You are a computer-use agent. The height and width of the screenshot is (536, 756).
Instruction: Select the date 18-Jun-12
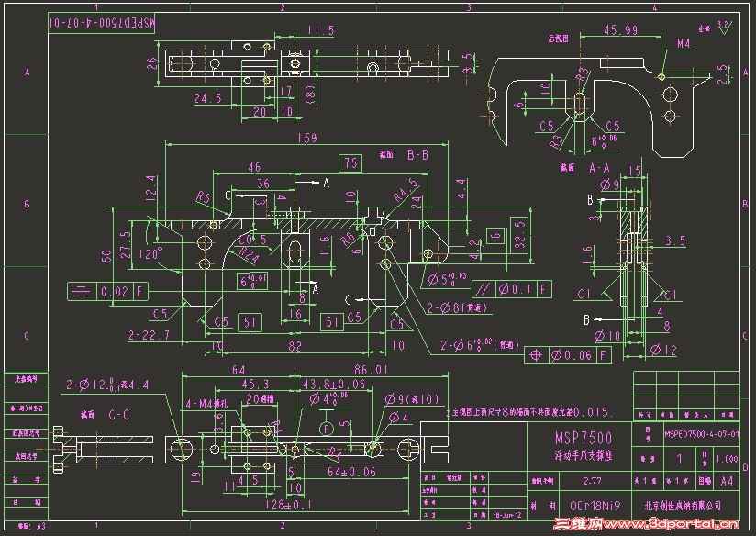507,515
